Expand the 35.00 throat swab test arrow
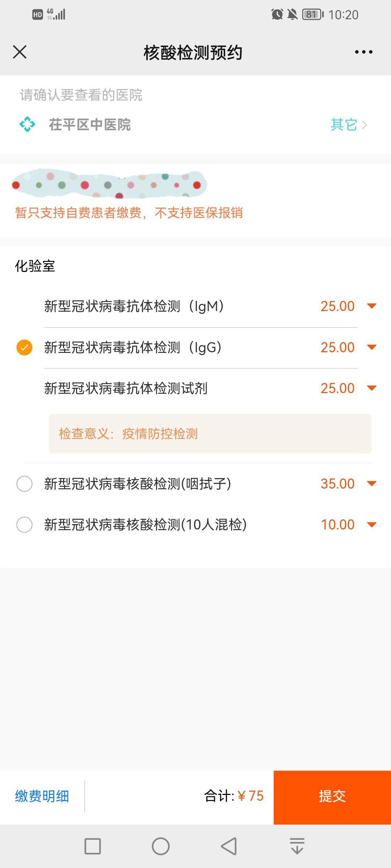 pyautogui.click(x=372, y=484)
